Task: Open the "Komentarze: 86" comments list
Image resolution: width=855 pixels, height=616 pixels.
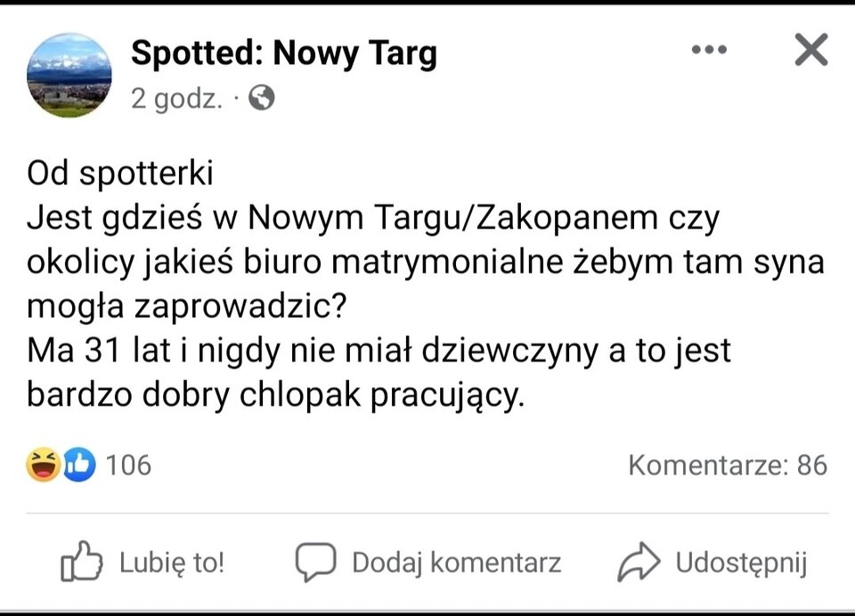Action: (727, 465)
